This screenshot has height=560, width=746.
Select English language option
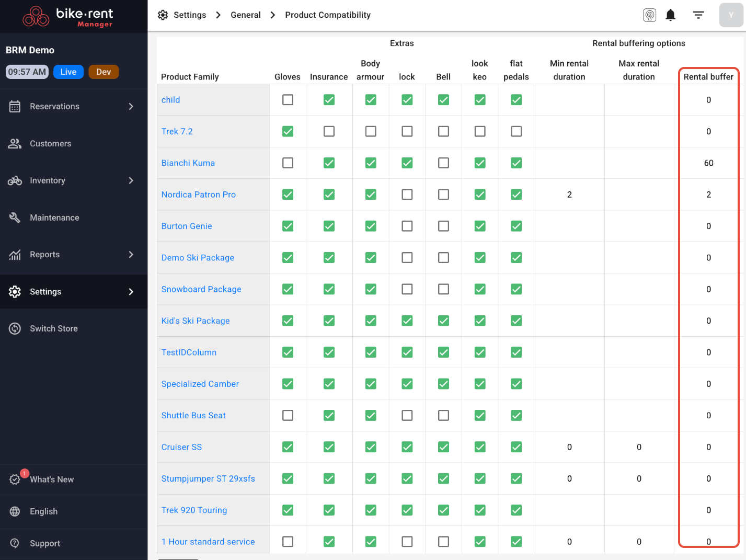click(x=74, y=511)
